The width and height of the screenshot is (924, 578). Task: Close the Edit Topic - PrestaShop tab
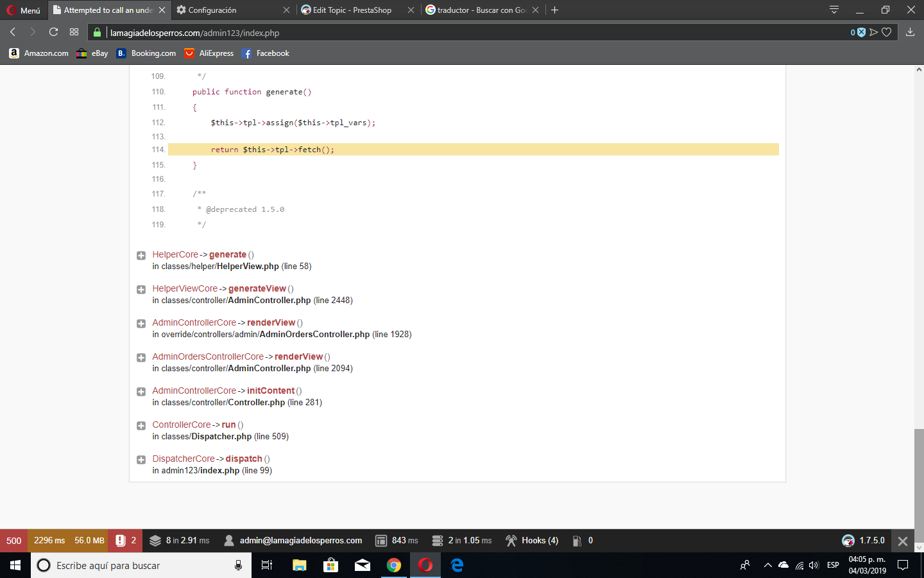coord(411,10)
